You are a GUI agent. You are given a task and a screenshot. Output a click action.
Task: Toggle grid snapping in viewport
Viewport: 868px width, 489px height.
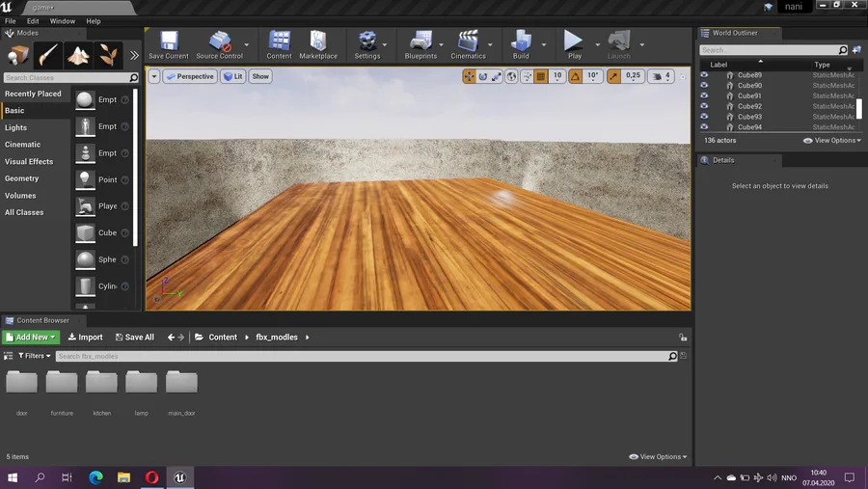click(x=541, y=76)
